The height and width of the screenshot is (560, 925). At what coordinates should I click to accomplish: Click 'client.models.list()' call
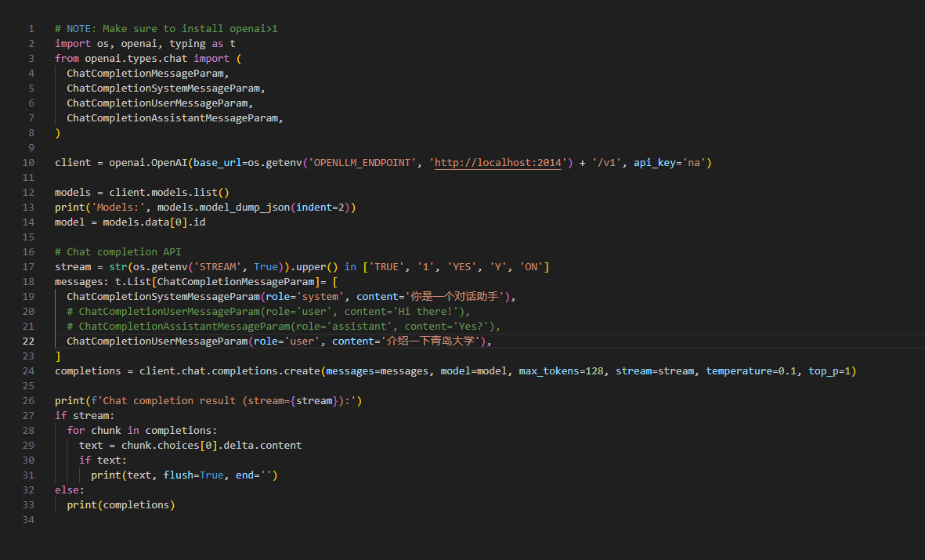(169, 193)
